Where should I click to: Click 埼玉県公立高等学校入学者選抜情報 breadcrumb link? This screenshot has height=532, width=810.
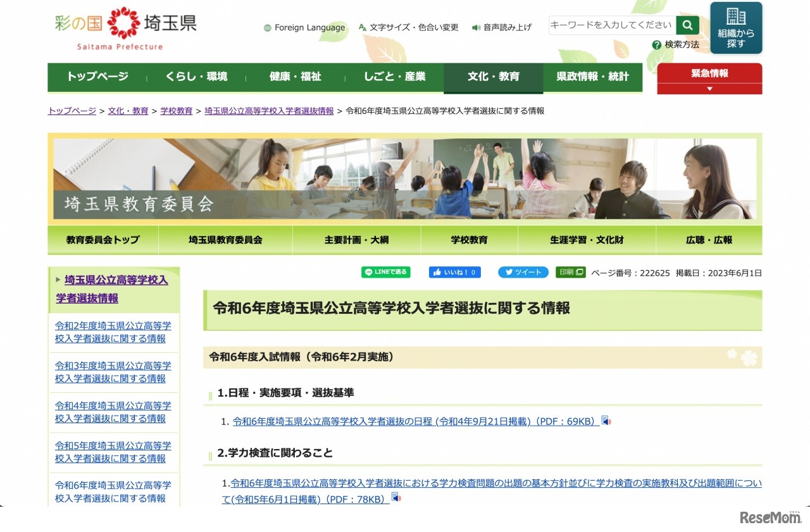[269, 111]
